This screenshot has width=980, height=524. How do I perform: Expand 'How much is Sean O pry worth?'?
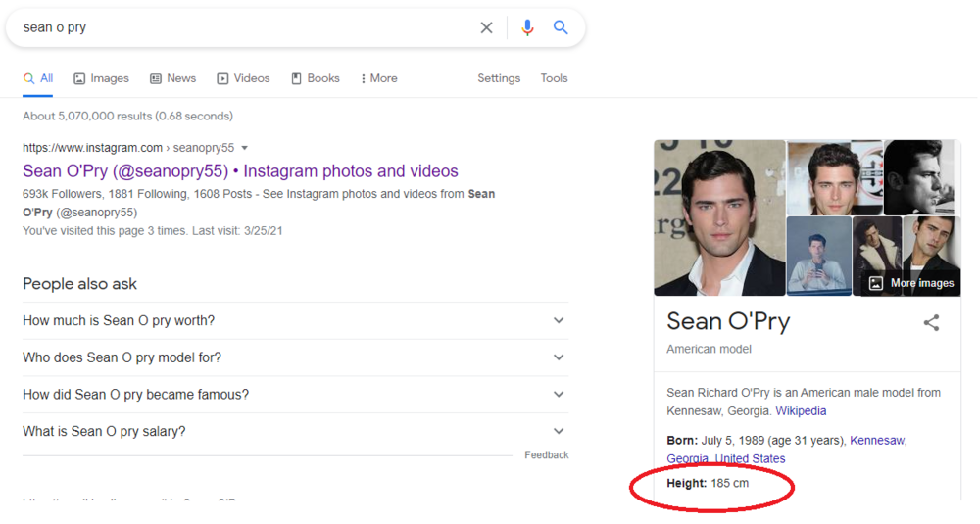click(295, 321)
